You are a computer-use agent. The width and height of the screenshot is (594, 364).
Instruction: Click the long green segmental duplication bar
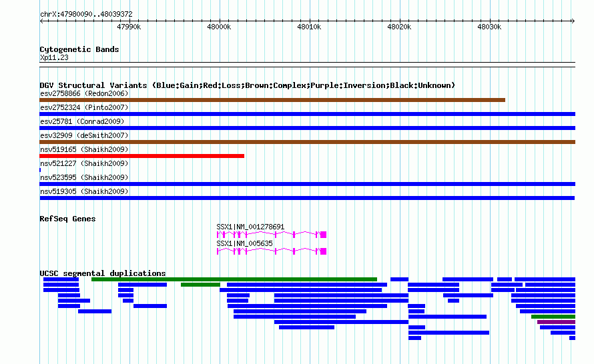click(234, 279)
